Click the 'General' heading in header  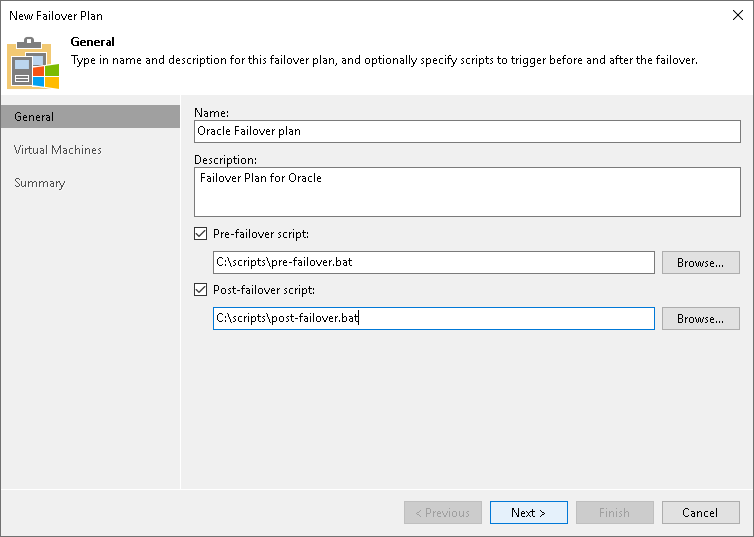[x=92, y=42]
